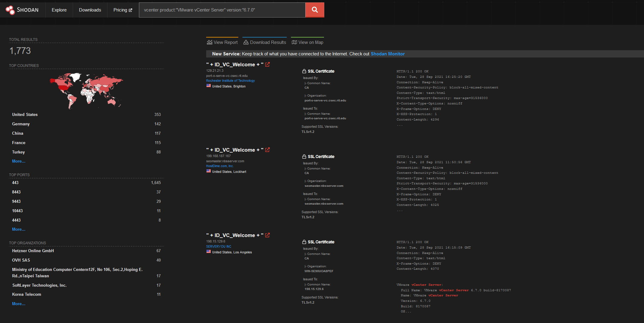Switch to the Download Results tab
644x323 pixels.
tap(265, 42)
